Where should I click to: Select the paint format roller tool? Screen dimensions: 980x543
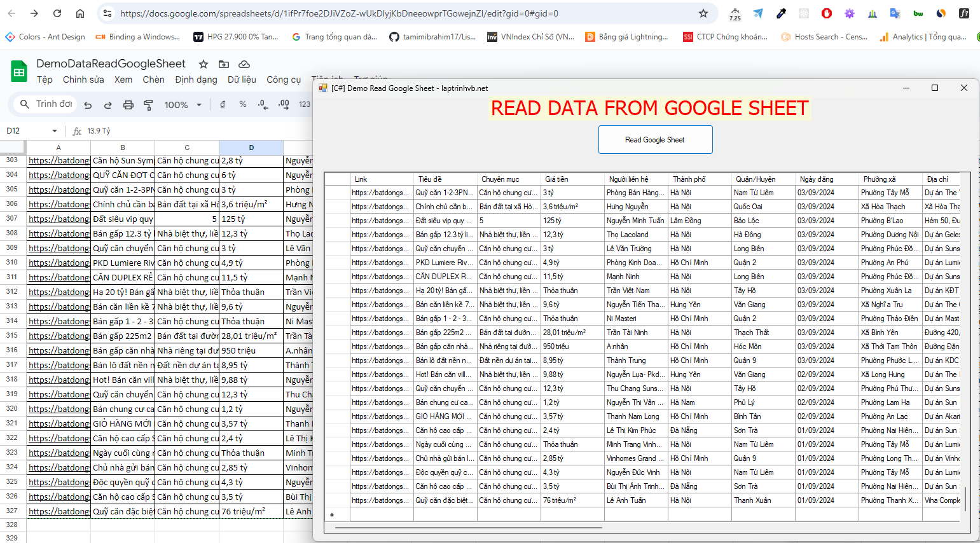click(x=148, y=105)
